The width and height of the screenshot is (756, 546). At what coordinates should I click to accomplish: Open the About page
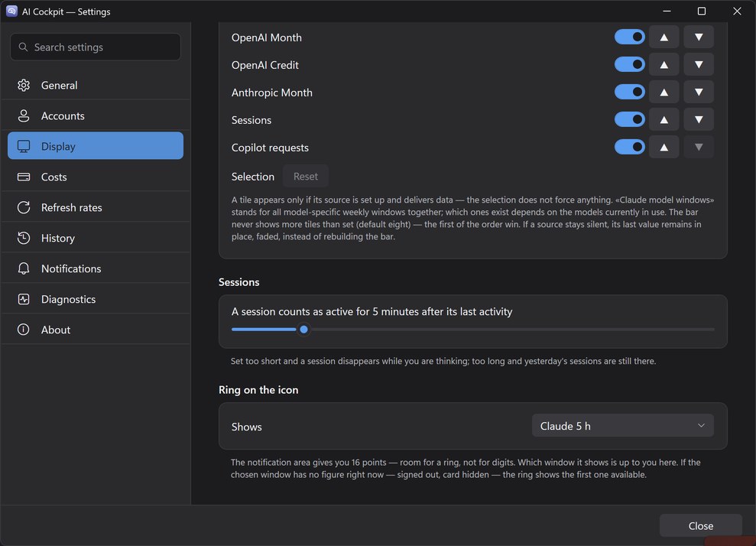pyautogui.click(x=96, y=330)
